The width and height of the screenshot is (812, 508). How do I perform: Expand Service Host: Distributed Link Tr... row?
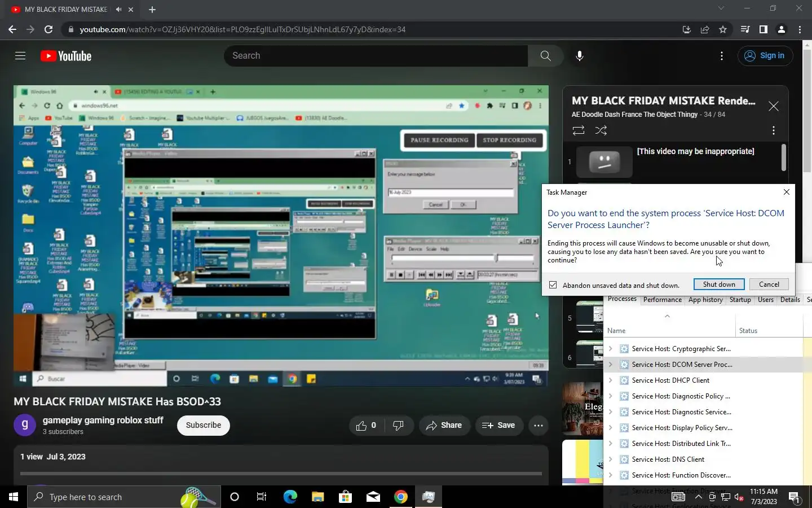(x=610, y=444)
